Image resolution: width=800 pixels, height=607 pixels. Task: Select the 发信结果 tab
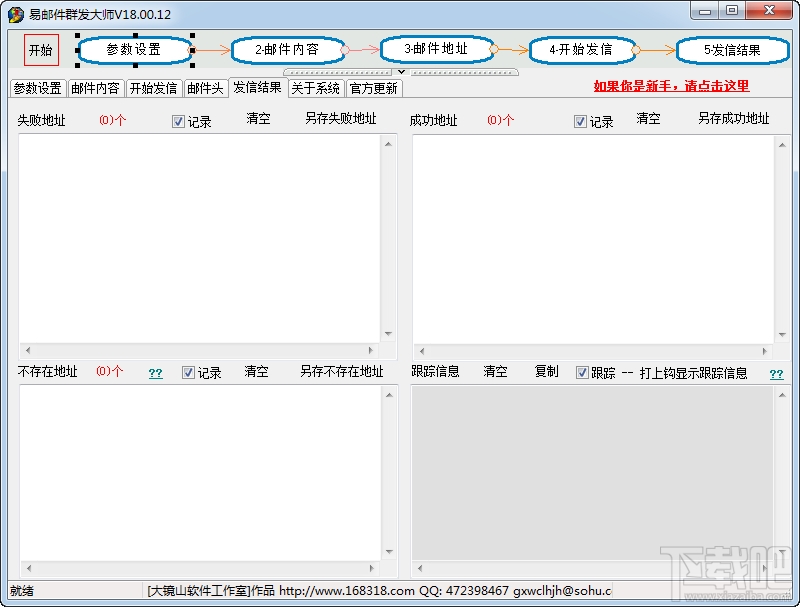coord(258,87)
